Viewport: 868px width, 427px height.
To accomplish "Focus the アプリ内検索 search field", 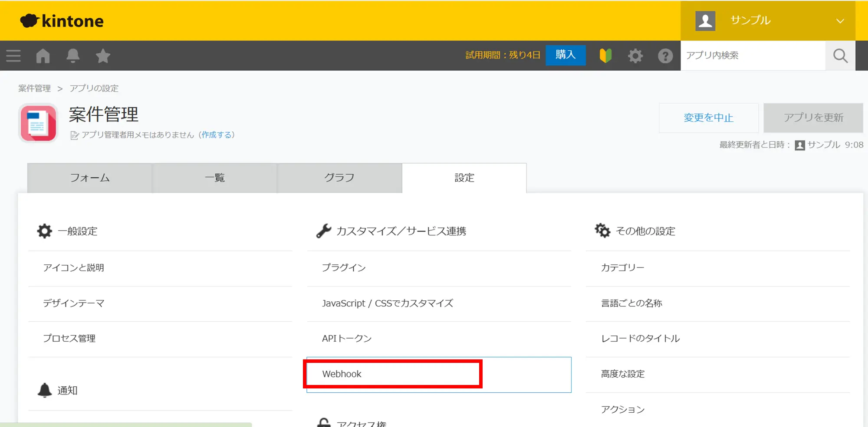I will coord(753,55).
